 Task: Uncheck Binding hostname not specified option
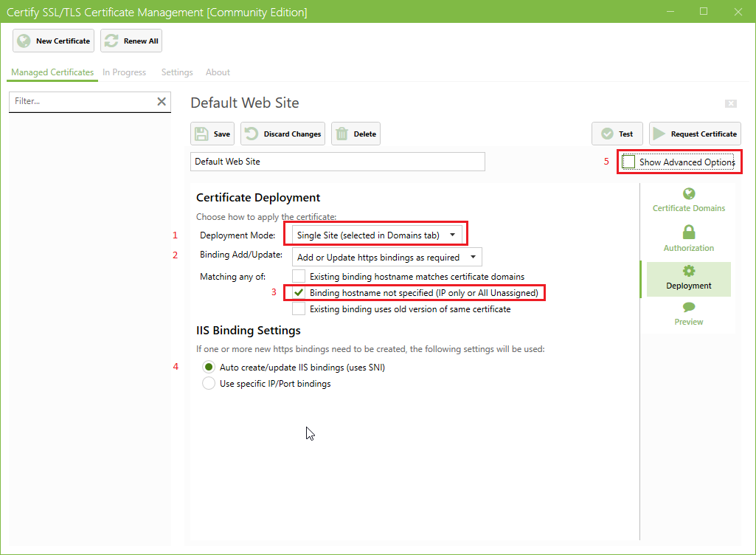coord(298,292)
